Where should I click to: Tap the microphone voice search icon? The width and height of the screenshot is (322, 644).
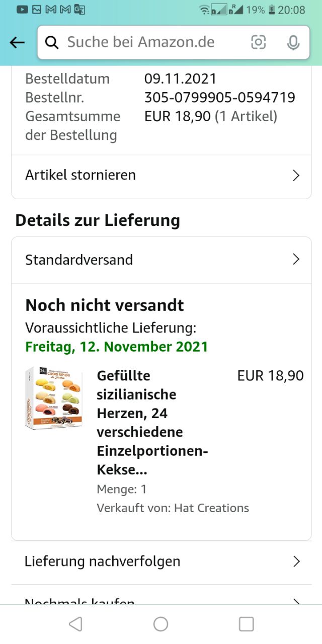[x=293, y=43]
